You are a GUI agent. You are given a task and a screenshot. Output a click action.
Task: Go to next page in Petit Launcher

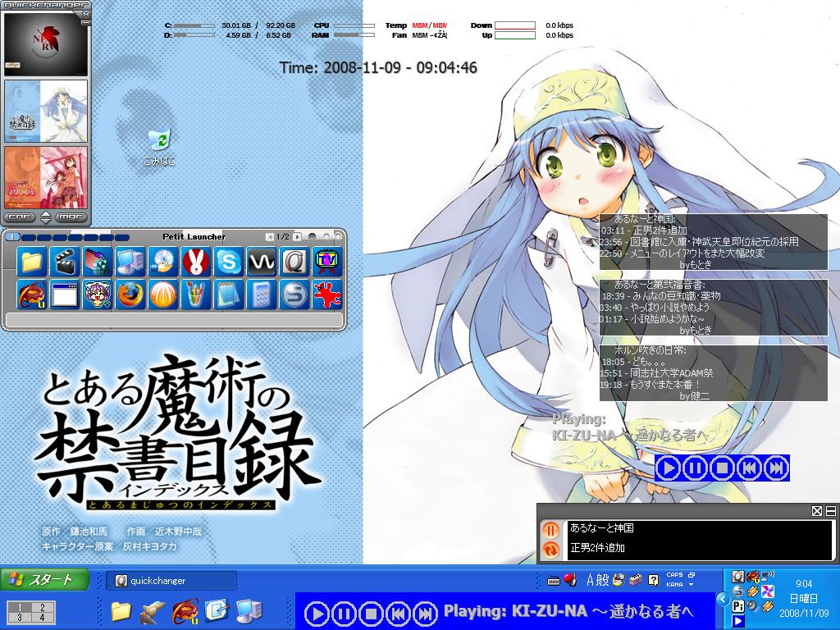(297, 237)
